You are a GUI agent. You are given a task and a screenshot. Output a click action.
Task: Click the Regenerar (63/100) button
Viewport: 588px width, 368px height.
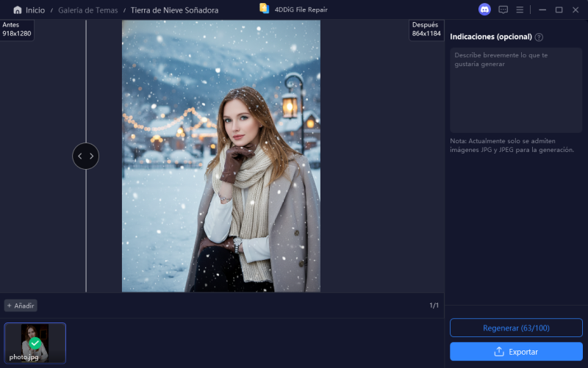tap(516, 328)
